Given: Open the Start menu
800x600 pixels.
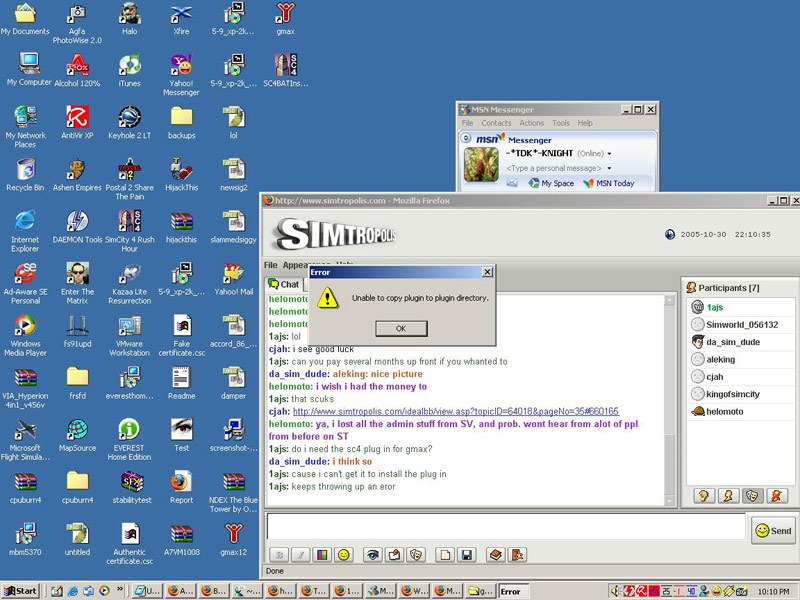Looking at the screenshot, I should 21,591.
